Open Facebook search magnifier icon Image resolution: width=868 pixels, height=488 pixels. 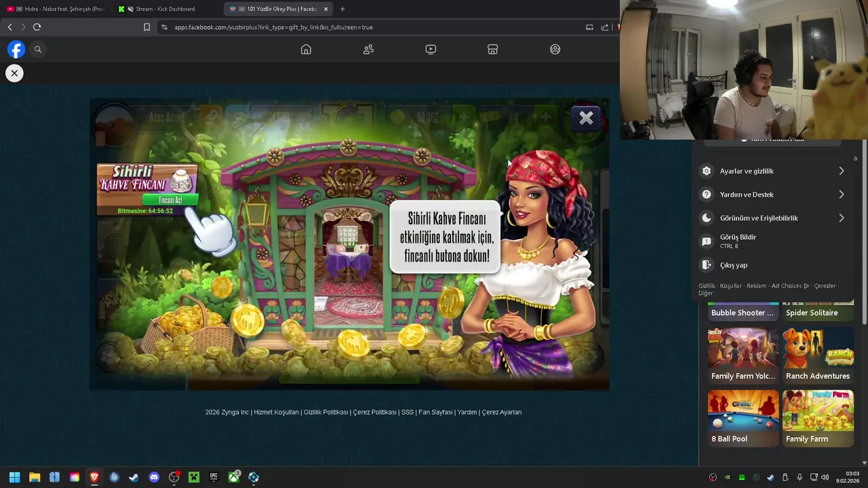click(38, 49)
